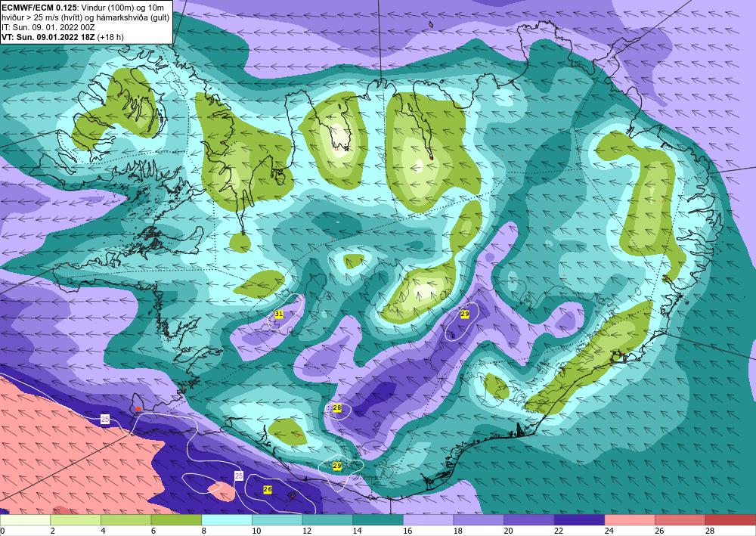Click the "VT: Sun. 09.01.2022 18Z" valid time
756x536 pixels.
48,37
